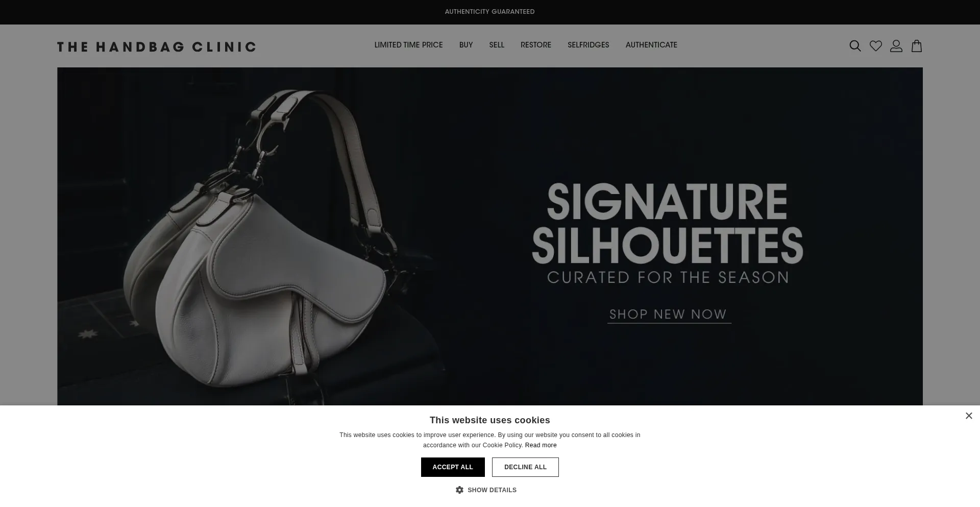Accept all cookies
The width and height of the screenshot is (980, 507).
[x=453, y=467]
